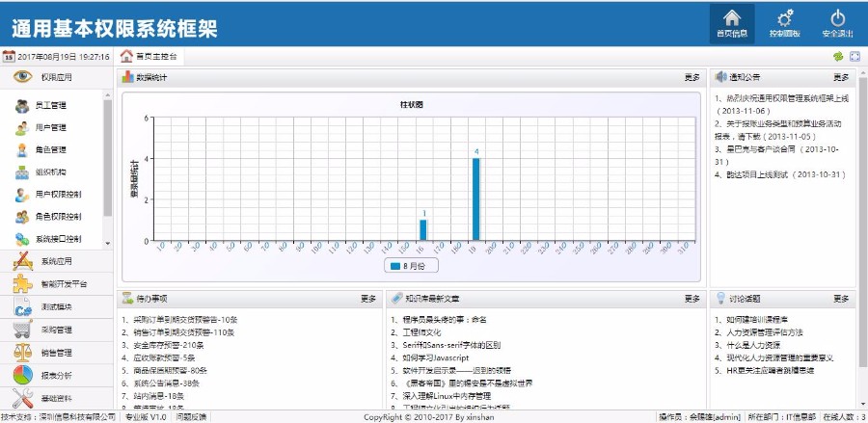The height and width of the screenshot is (423, 868).
Task: Open topic 人力资源管理评估方法
Action: click(758, 332)
